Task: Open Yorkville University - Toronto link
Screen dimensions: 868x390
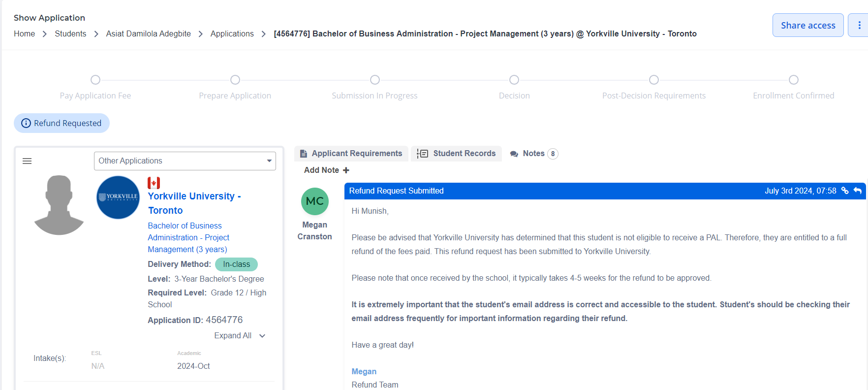Action: pyautogui.click(x=194, y=203)
